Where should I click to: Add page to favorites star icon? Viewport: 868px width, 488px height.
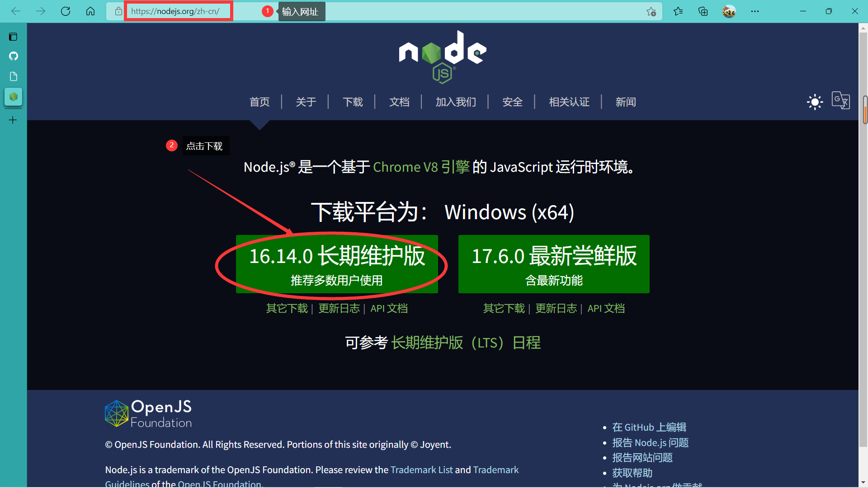(651, 11)
